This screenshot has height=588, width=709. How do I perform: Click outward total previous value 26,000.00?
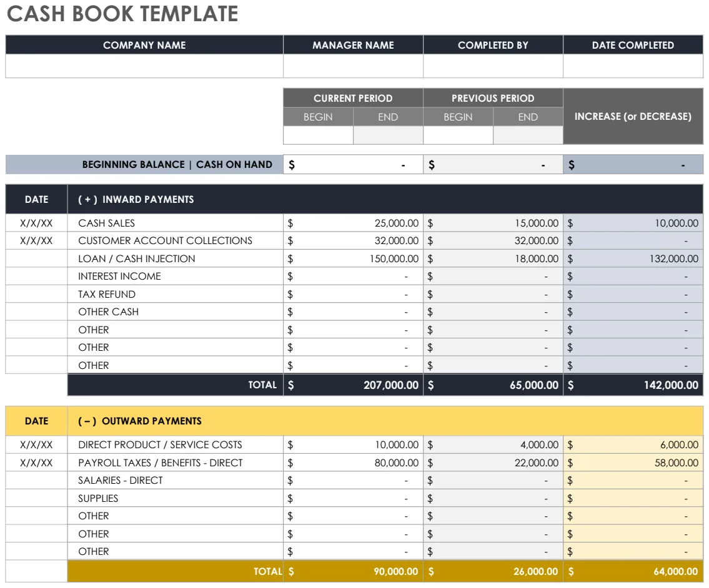pos(535,572)
